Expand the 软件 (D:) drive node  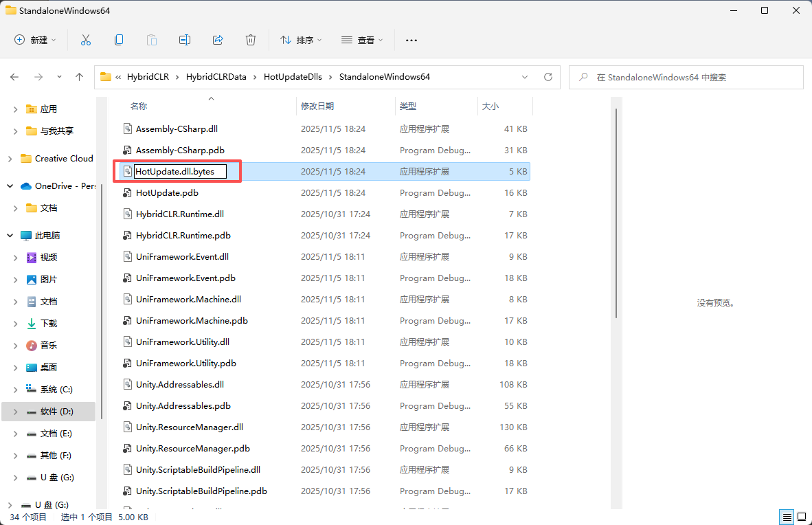tap(15, 412)
